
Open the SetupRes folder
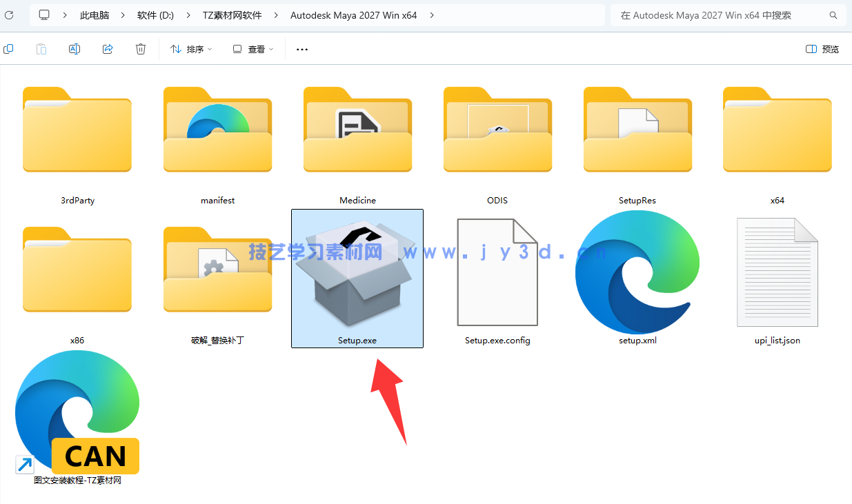pos(637,130)
